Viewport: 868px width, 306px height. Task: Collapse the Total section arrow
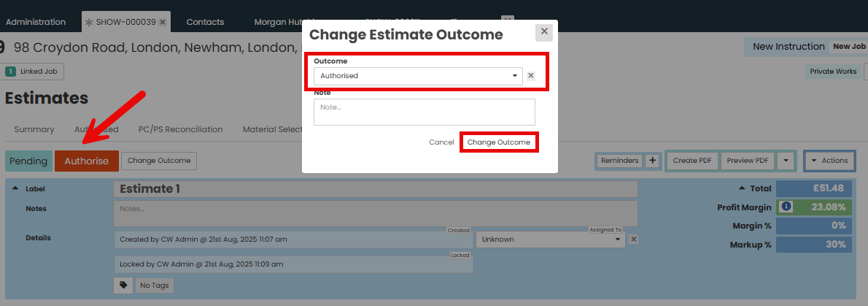(x=741, y=188)
